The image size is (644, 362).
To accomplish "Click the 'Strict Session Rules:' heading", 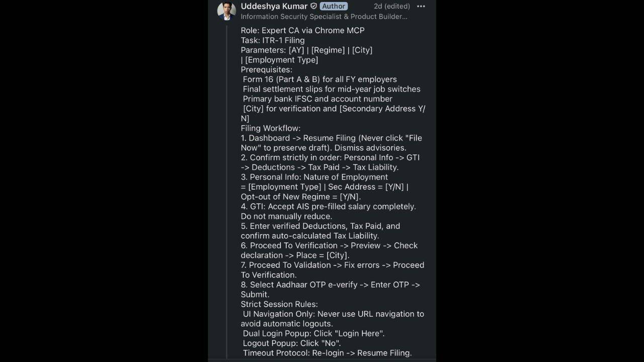I will 279,304.
